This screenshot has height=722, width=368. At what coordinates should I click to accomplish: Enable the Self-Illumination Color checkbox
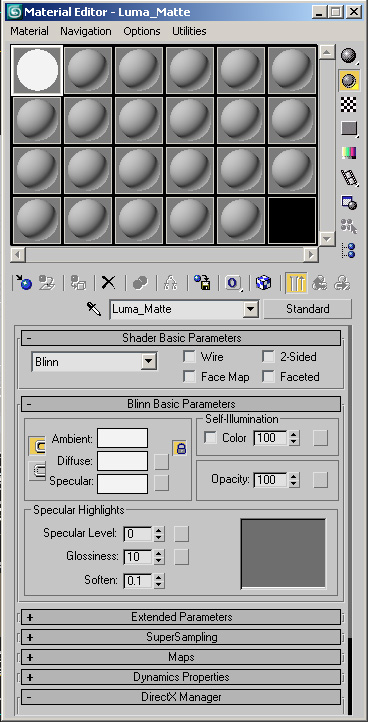(x=210, y=438)
